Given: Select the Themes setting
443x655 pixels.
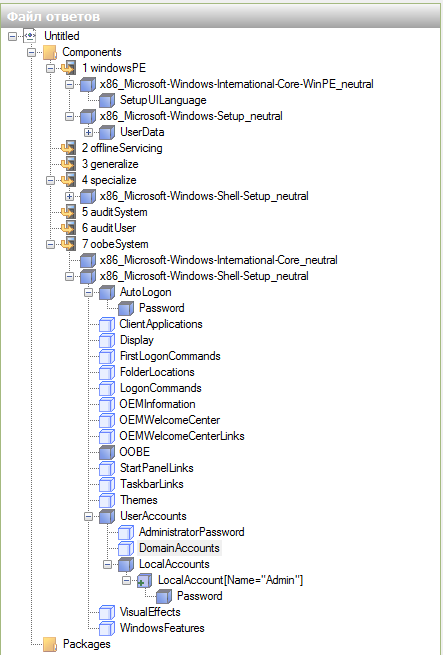Looking at the screenshot, I should [139, 500].
